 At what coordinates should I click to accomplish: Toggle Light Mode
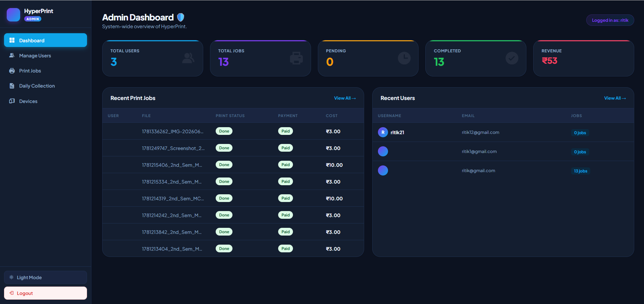pos(45,277)
